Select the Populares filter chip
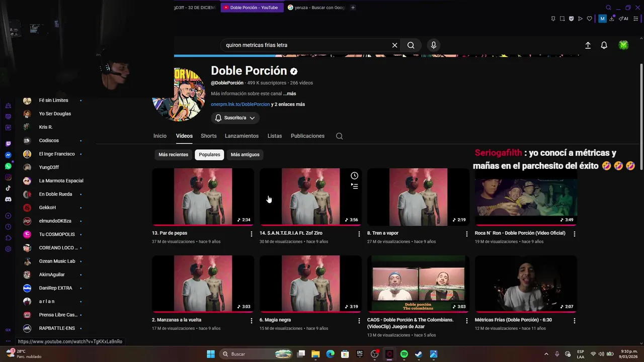Viewport: 644px width, 362px height. pyautogui.click(x=209, y=155)
